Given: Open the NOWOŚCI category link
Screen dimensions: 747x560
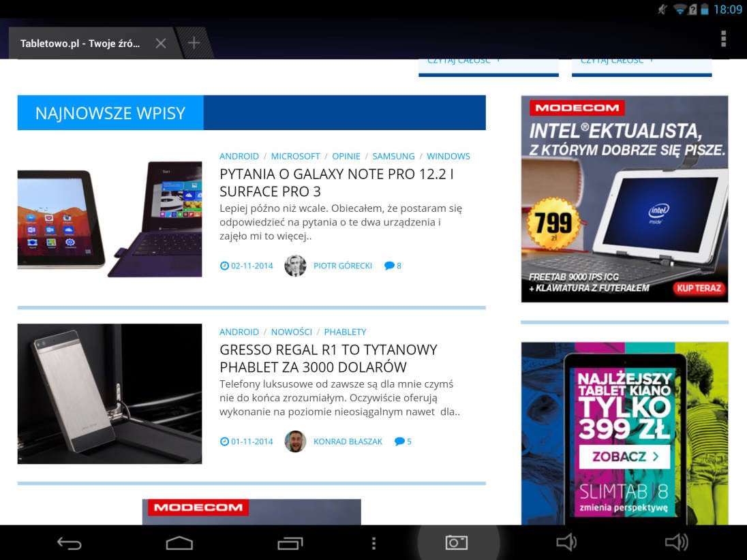Looking at the screenshot, I should (x=292, y=332).
